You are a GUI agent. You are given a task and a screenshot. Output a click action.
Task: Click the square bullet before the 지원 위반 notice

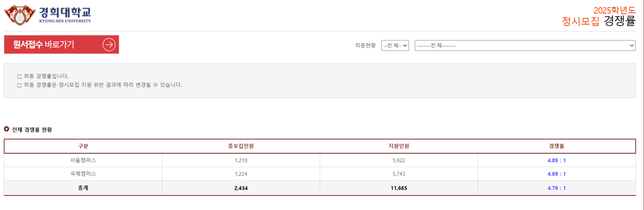click(19, 85)
